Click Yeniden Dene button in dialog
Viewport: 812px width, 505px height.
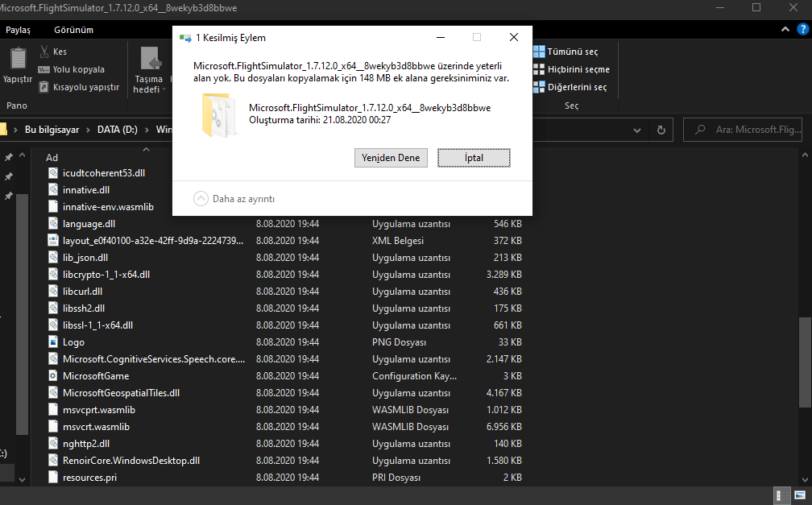[391, 158]
